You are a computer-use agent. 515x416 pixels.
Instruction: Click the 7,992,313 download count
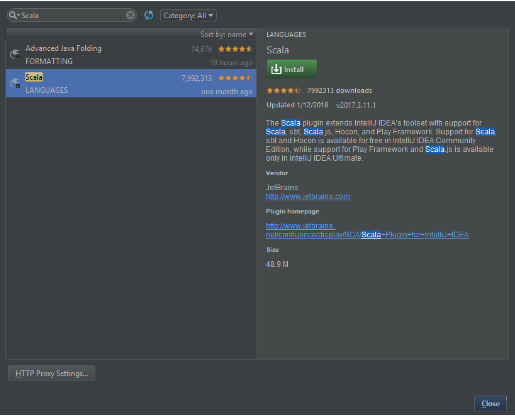pos(197,78)
